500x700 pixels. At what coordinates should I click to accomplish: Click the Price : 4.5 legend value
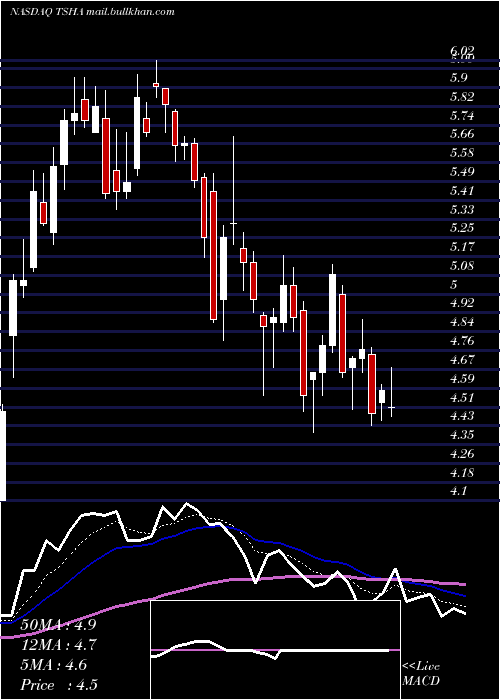click(58, 685)
